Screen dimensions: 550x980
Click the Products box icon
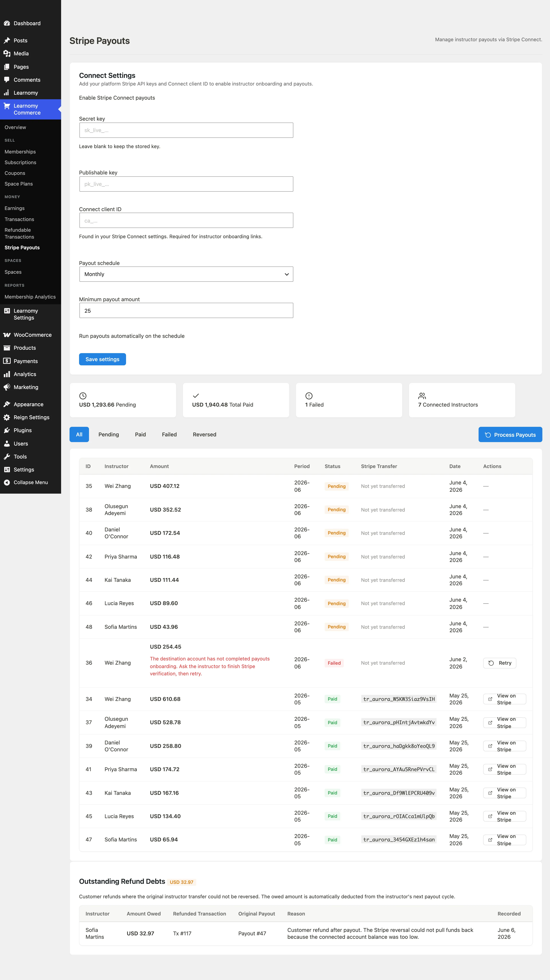click(7, 348)
